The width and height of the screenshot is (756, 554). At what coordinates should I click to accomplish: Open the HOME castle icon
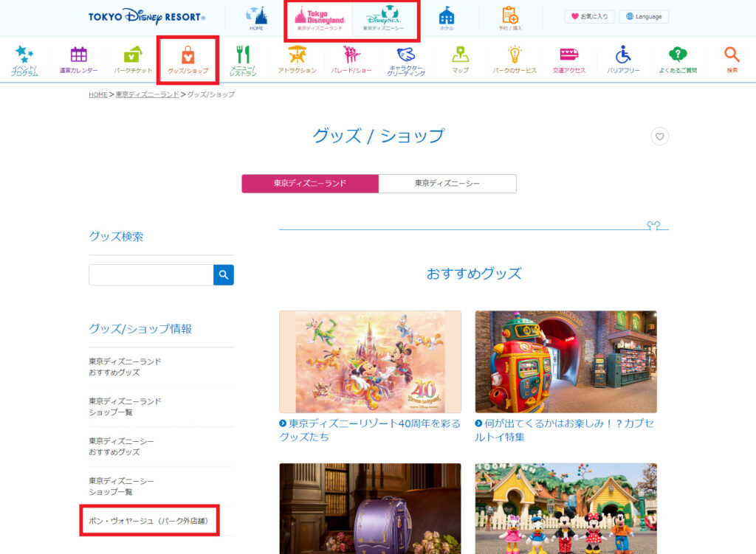click(256, 18)
